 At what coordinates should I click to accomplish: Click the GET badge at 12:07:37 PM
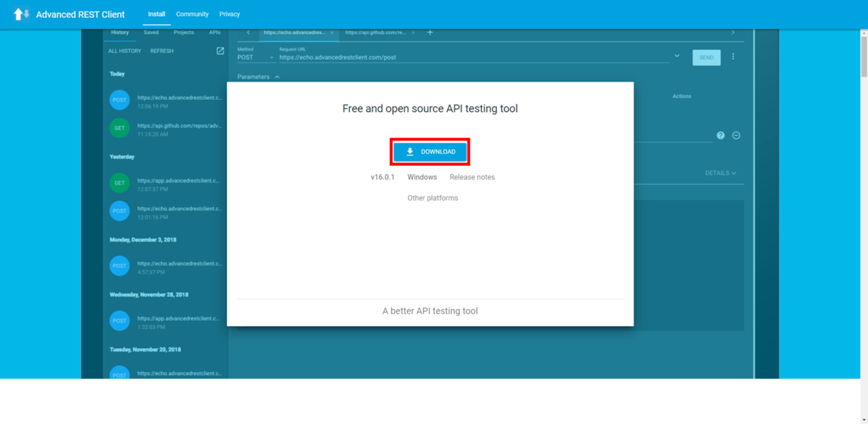(119, 183)
